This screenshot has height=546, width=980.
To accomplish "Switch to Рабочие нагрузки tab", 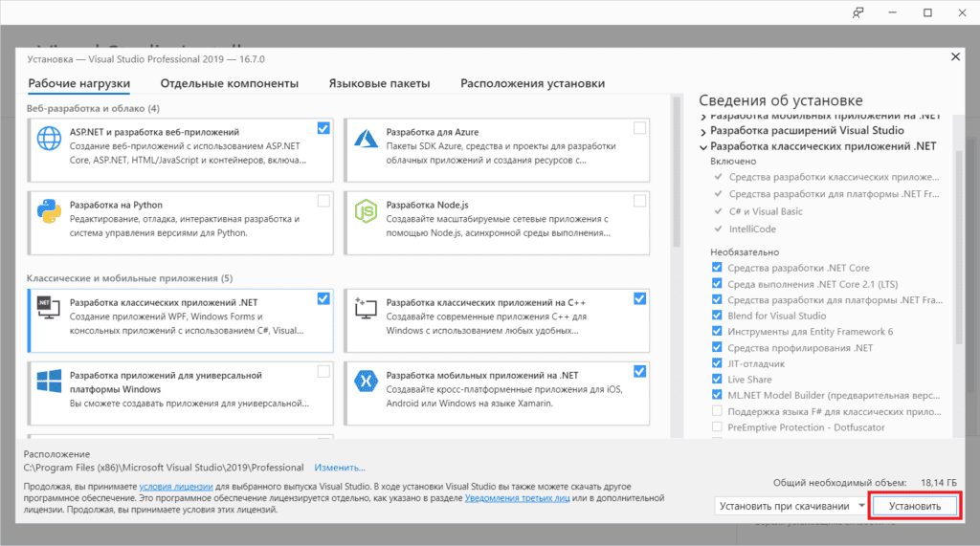I will [79, 83].
